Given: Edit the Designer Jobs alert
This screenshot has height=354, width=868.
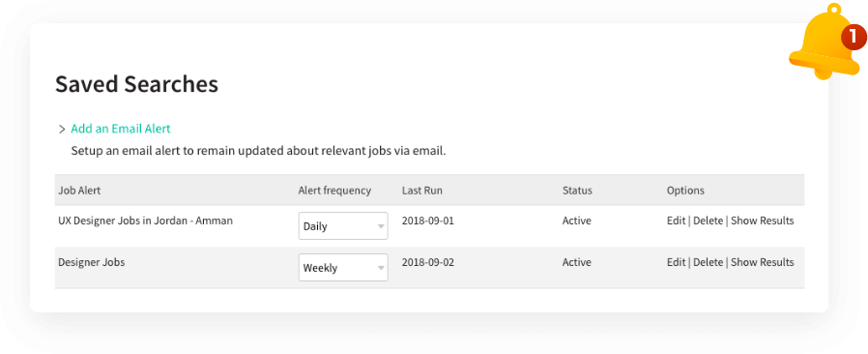Looking at the screenshot, I should pos(676,262).
